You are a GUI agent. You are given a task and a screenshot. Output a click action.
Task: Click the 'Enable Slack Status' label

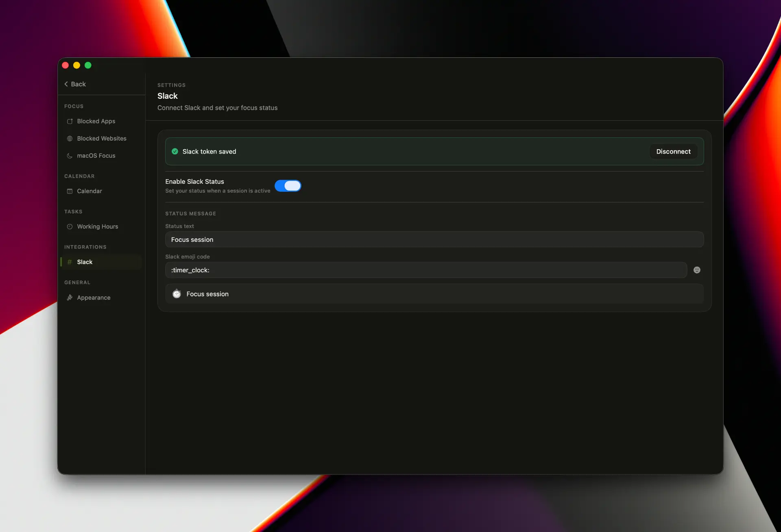click(194, 182)
